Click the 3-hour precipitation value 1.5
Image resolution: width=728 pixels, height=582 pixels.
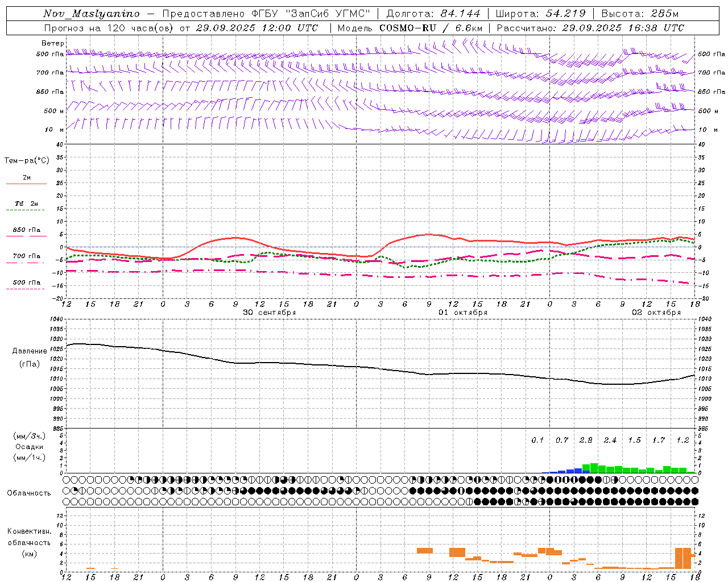[634, 440]
